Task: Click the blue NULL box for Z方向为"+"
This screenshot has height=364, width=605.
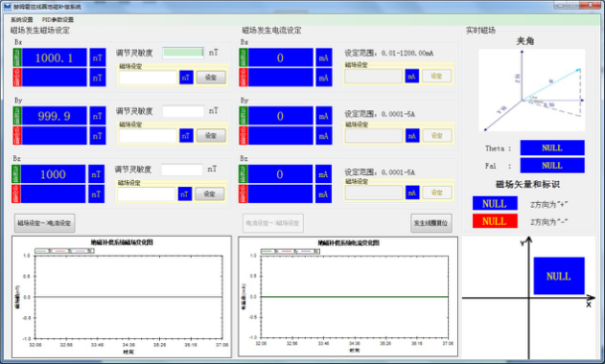Action: (495, 204)
